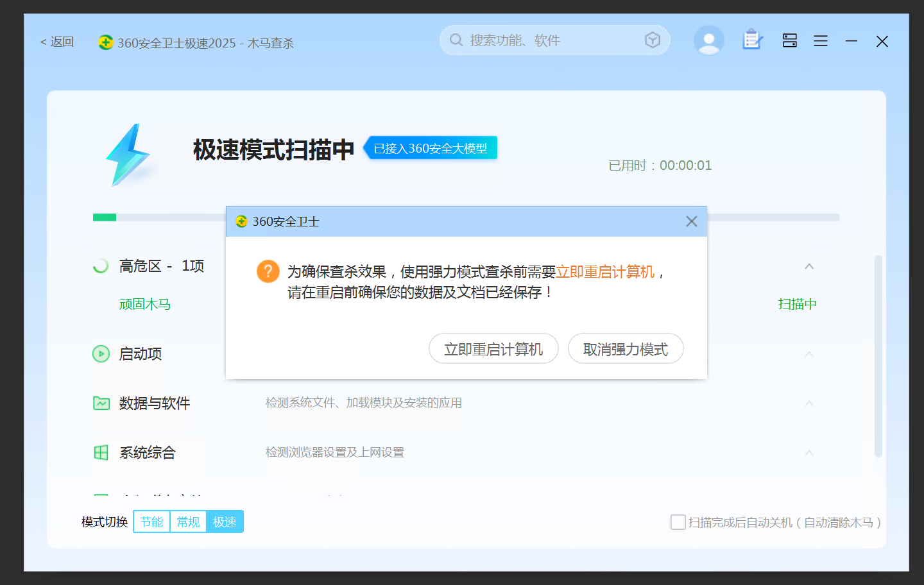Collapse the 数据与软件 section chevron
924x585 pixels.
coord(809,403)
